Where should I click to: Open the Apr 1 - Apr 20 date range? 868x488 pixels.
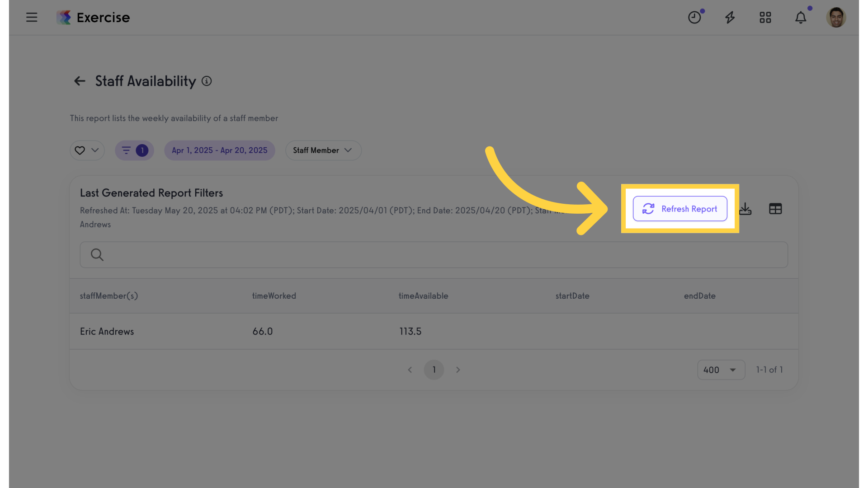(x=220, y=150)
